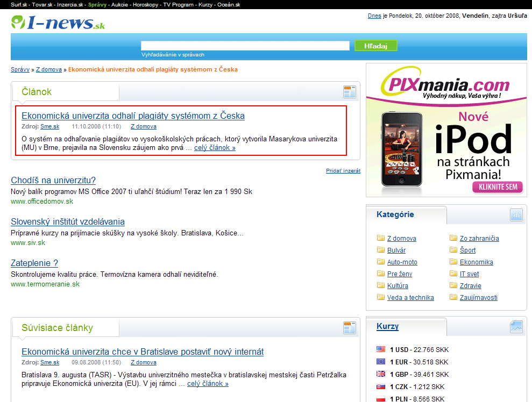
Task: Click the sitemap icon in Kategórie header
Action: (x=516, y=215)
